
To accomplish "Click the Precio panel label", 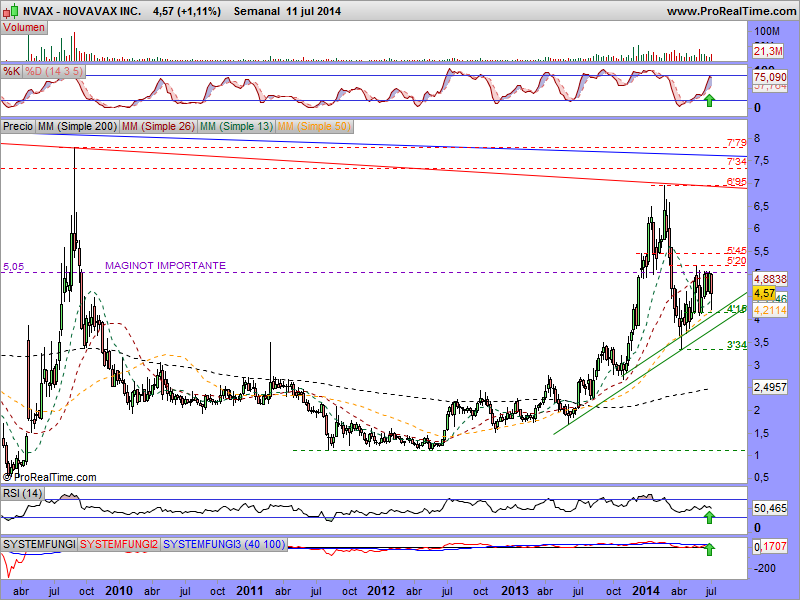I will pos(18,126).
